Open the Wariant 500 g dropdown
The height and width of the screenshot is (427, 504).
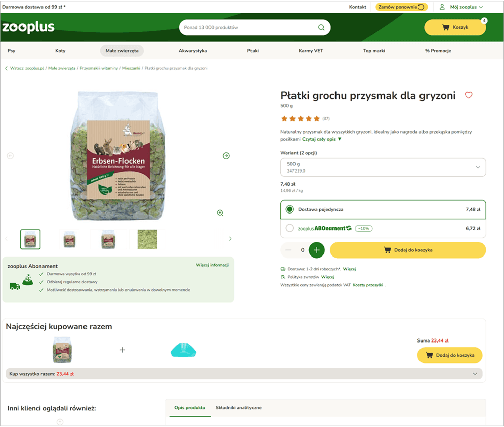tap(383, 167)
